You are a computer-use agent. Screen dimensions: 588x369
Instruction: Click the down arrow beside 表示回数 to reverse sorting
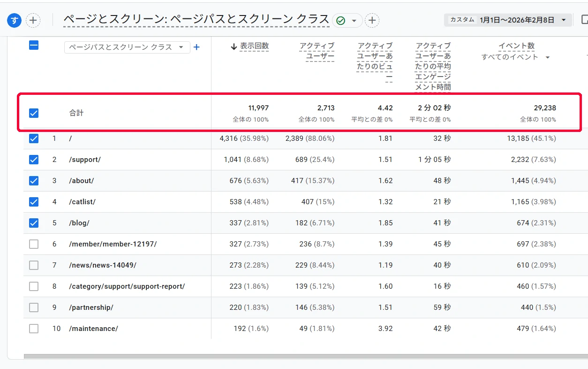234,46
